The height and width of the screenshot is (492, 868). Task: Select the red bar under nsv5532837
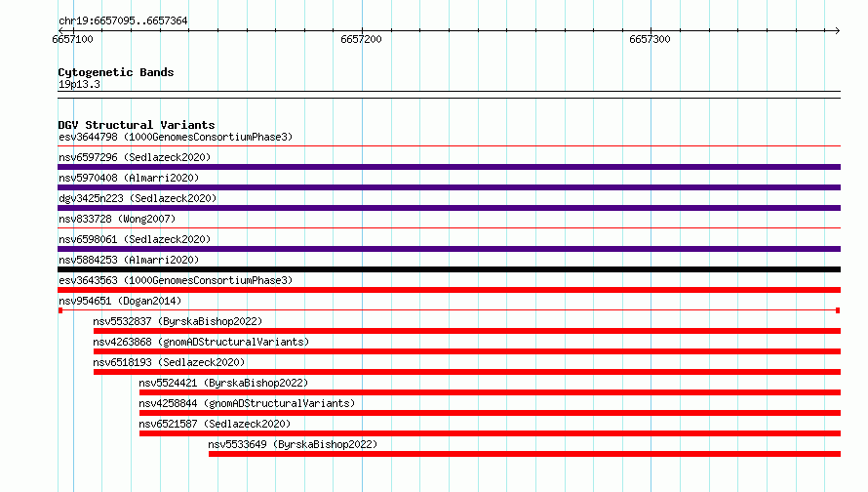pos(466,331)
